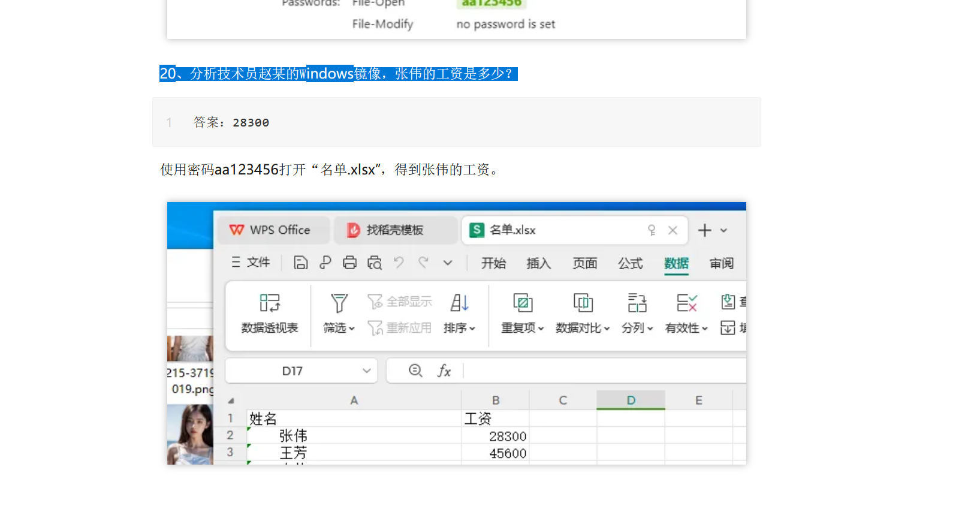Click the Print Preview icon
This screenshot has height=515, width=980.
[x=375, y=263]
